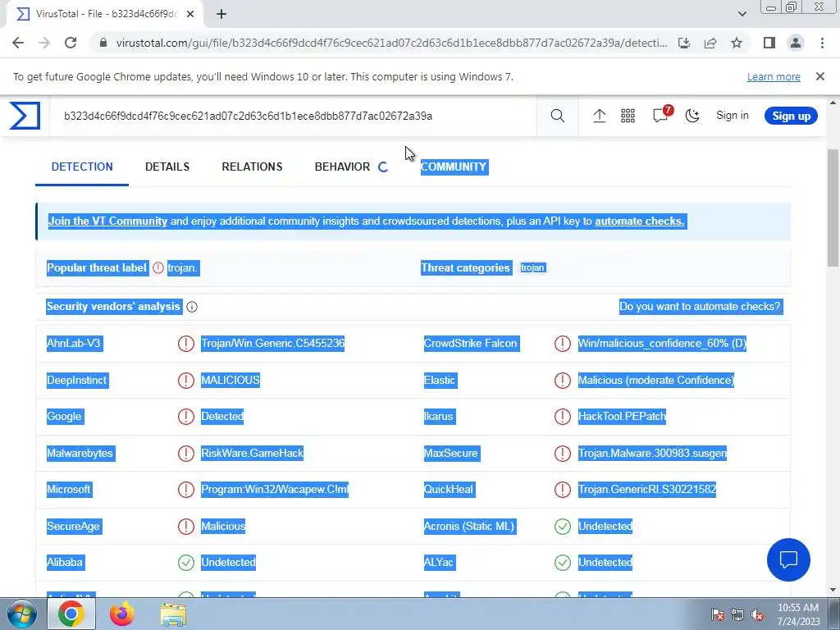Click Alibaba undetected checkmark icon
Image resolution: width=840 pixels, height=630 pixels.
(186, 563)
